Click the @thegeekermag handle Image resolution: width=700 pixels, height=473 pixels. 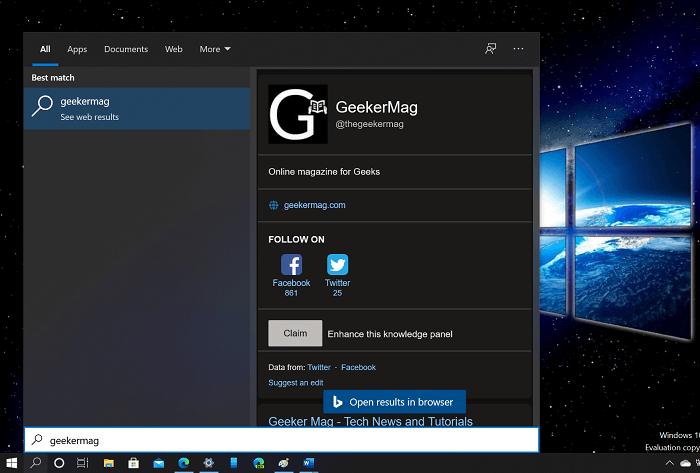click(370, 124)
